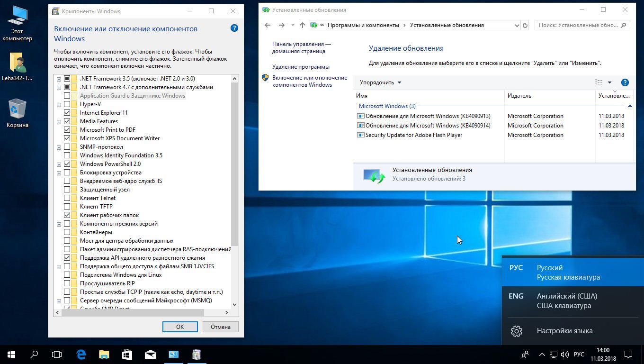Open Mail app from the taskbar

tap(150, 354)
